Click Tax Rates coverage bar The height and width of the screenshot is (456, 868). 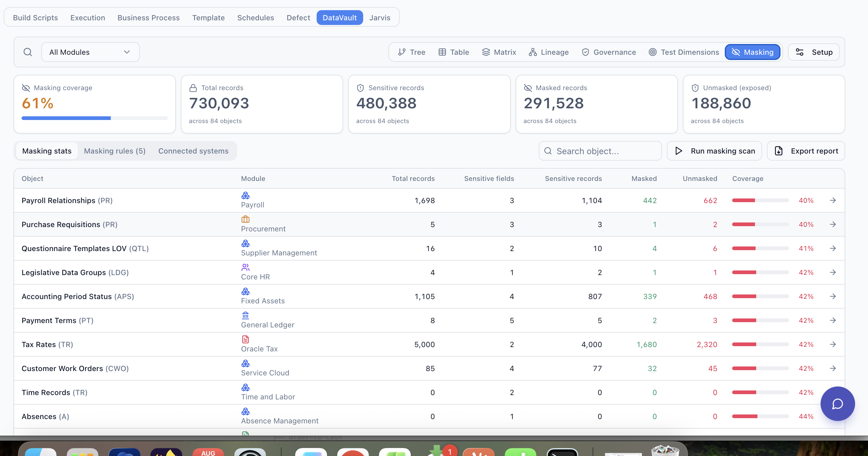(x=760, y=344)
